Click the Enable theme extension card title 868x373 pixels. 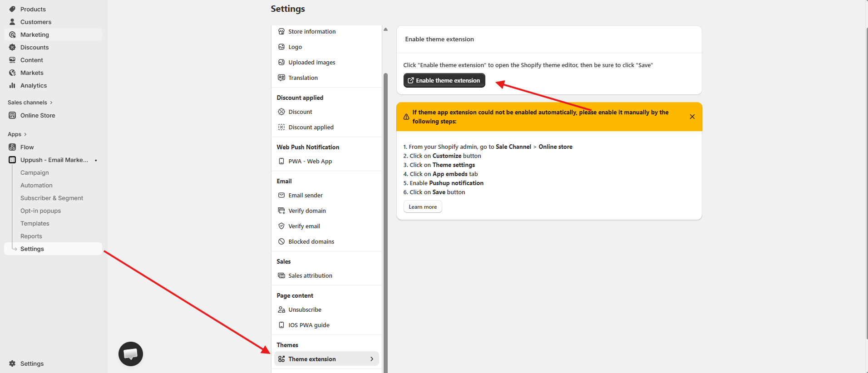439,39
